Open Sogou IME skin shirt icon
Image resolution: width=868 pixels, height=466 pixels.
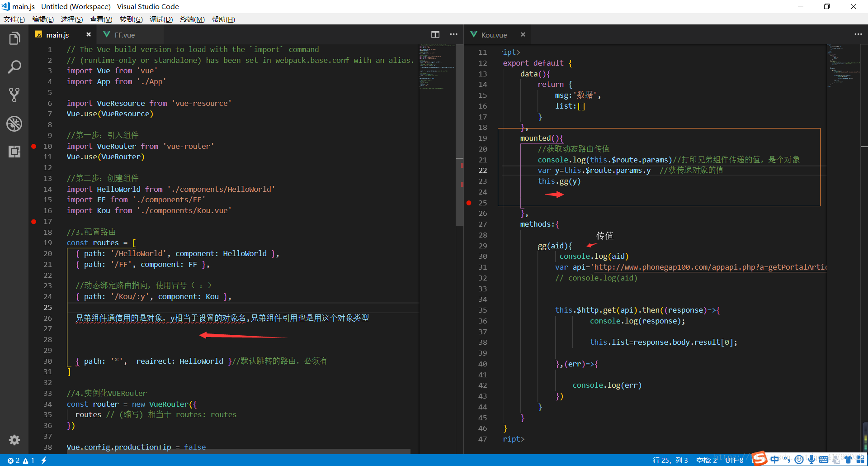tap(848, 460)
